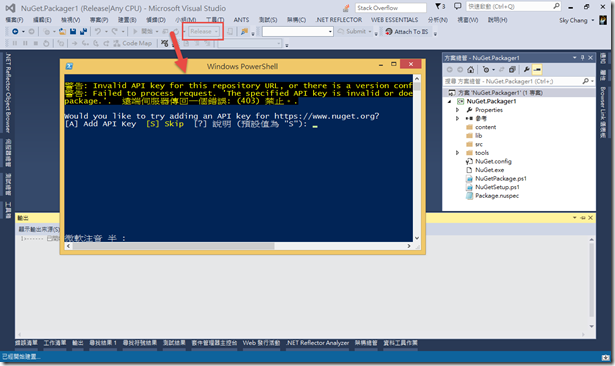Click the PowerShell scroll down arrow
Image resolution: width=615 pixels, height=366 pixels.
pos(417,238)
